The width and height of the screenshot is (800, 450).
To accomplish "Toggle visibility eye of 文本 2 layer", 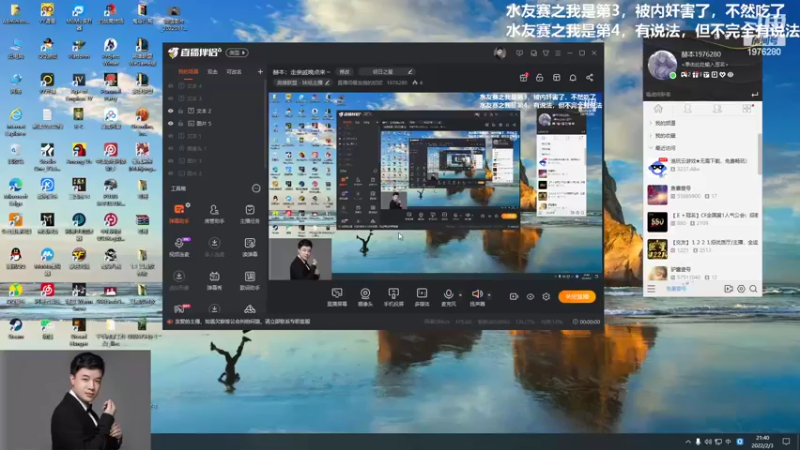I will [x=171, y=111].
